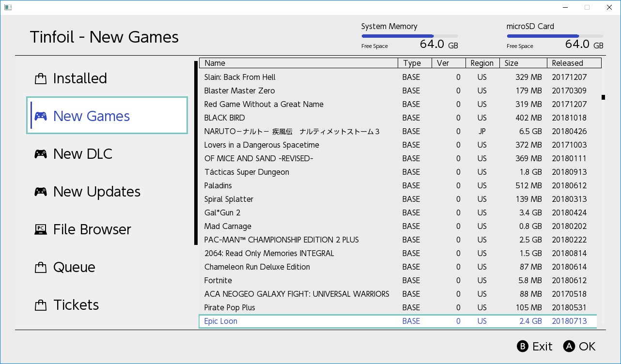This screenshot has width=621, height=364.
Task: Click the JP region cell for NARUTO
Action: (x=482, y=131)
